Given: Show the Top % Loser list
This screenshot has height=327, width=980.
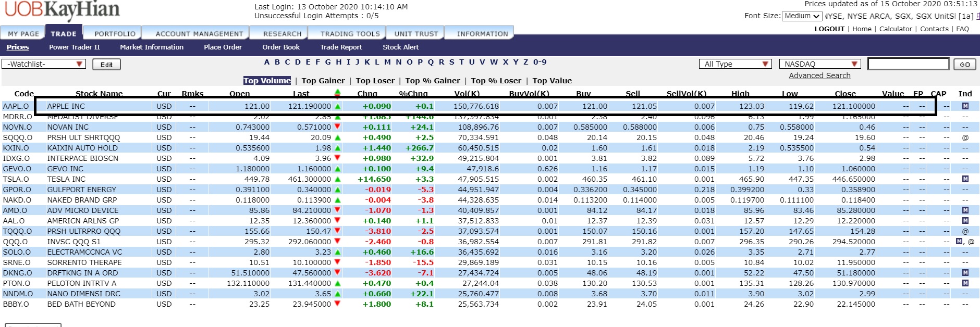Looking at the screenshot, I should tap(496, 81).
